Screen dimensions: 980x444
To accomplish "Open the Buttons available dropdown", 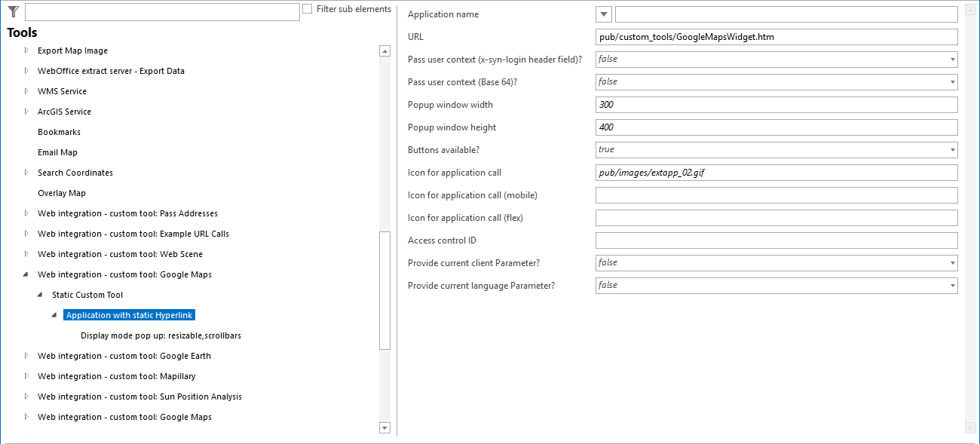I will tap(951, 149).
